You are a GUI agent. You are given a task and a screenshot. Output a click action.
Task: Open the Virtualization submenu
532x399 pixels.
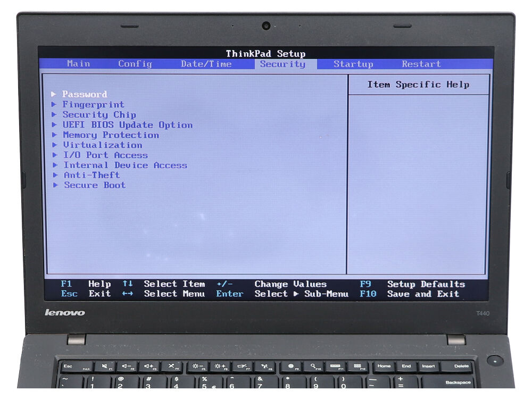[103, 145]
